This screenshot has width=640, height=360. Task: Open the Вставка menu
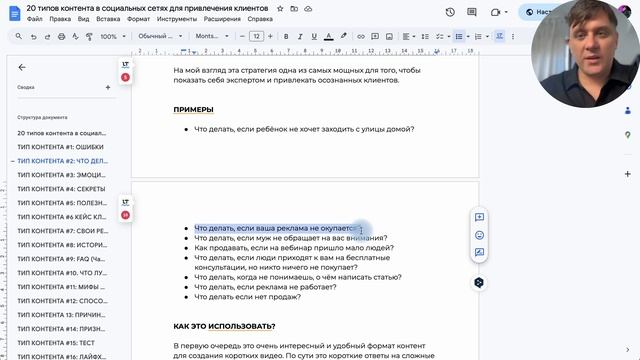(x=108, y=19)
